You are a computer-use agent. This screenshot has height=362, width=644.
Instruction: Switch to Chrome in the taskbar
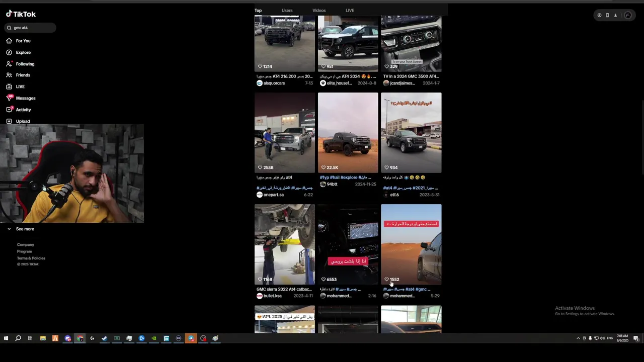click(x=80, y=338)
